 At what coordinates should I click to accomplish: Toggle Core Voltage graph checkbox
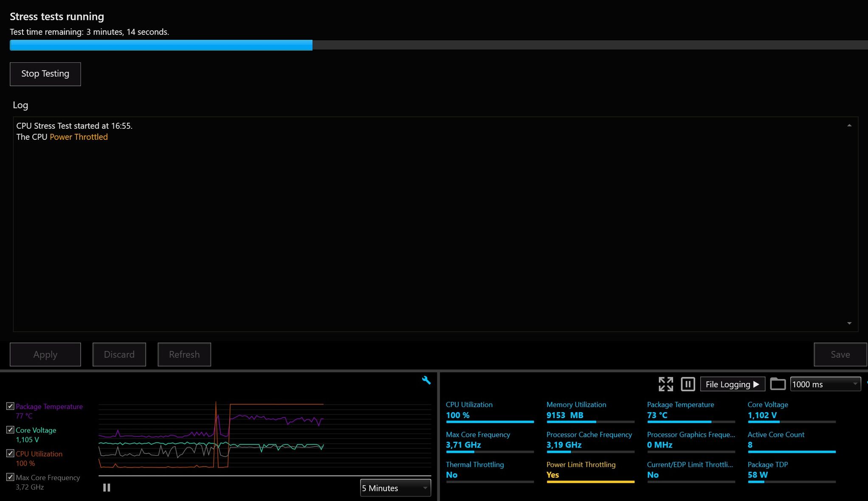[x=10, y=430]
